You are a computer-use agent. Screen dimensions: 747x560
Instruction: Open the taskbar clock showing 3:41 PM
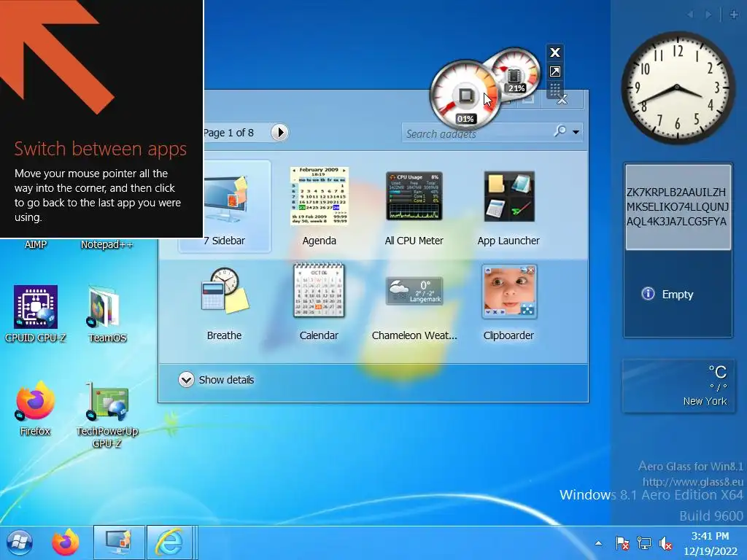[711, 543]
